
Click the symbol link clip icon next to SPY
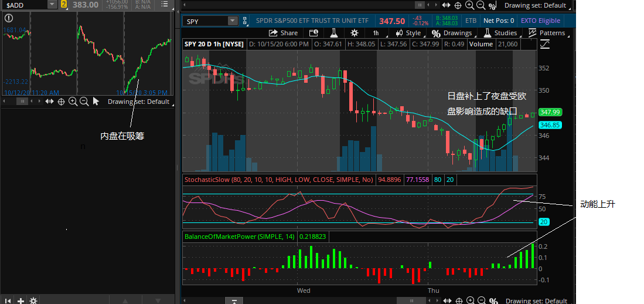pyautogui.click(x=246, y=21)
